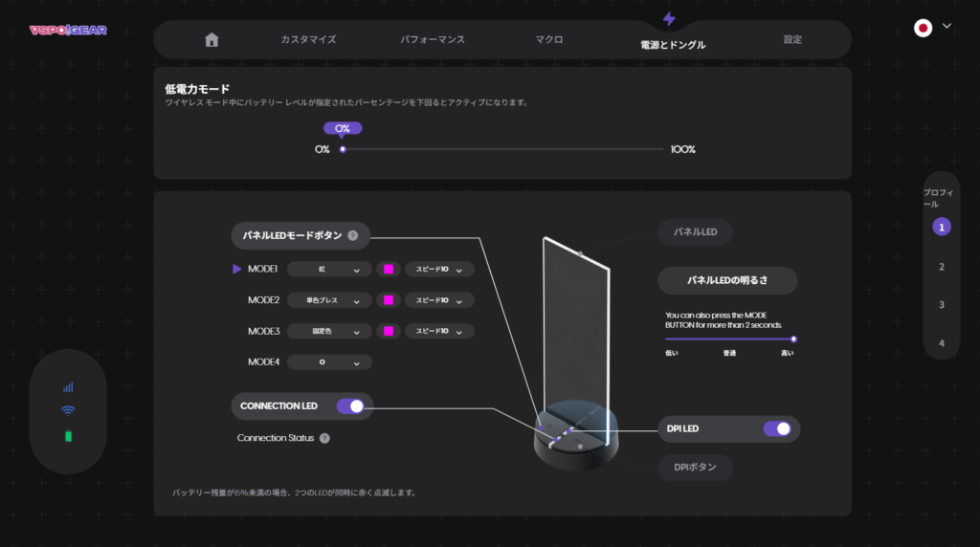
Task: Click the Japan flag language icon
Action: tap(923, 28)
